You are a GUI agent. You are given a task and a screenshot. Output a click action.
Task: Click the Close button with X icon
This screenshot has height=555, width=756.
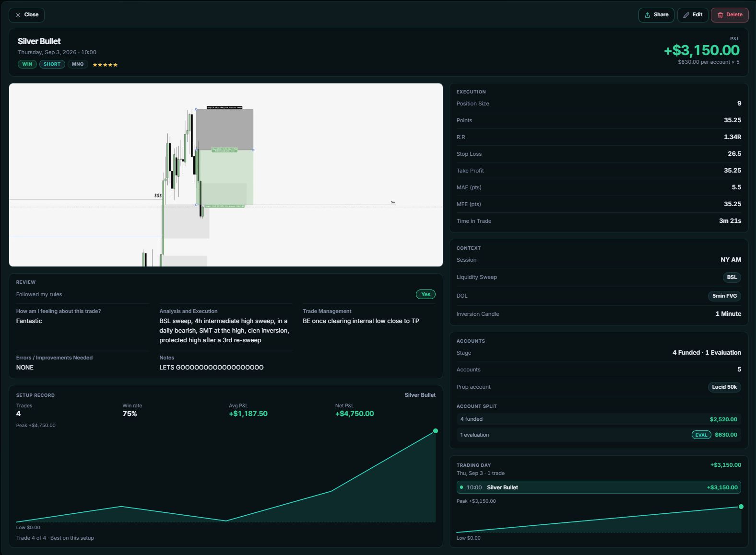[26, 15]
